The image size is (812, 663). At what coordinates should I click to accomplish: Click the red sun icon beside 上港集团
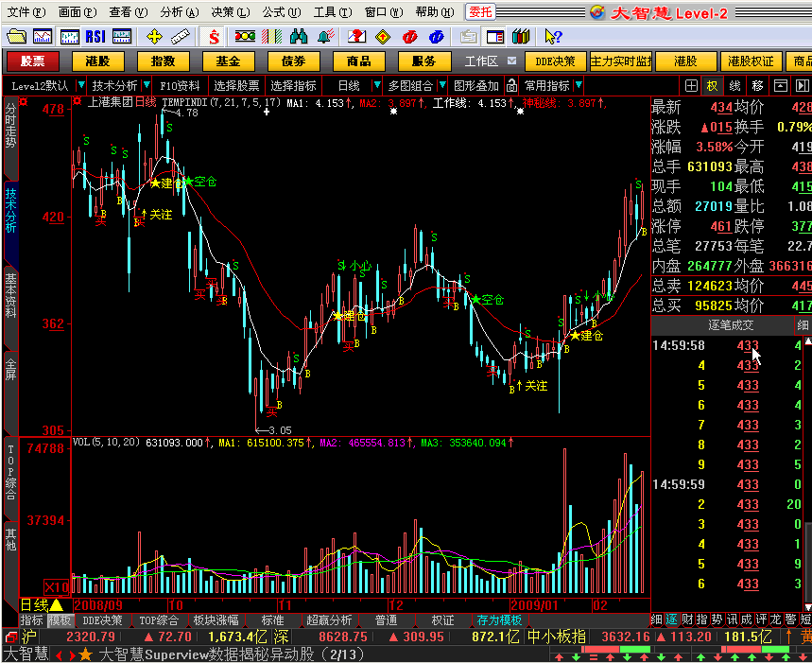[78, 101]
